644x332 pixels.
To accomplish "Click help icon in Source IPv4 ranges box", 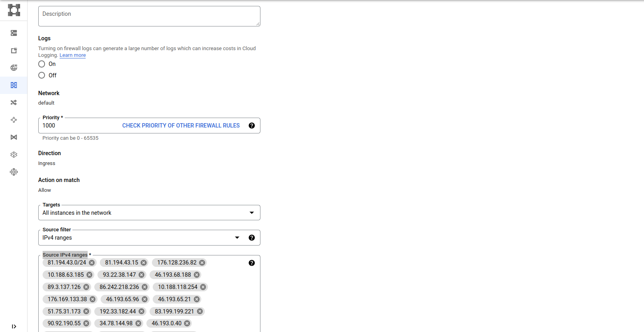I will pyautogui.click(x=252, y=263).
